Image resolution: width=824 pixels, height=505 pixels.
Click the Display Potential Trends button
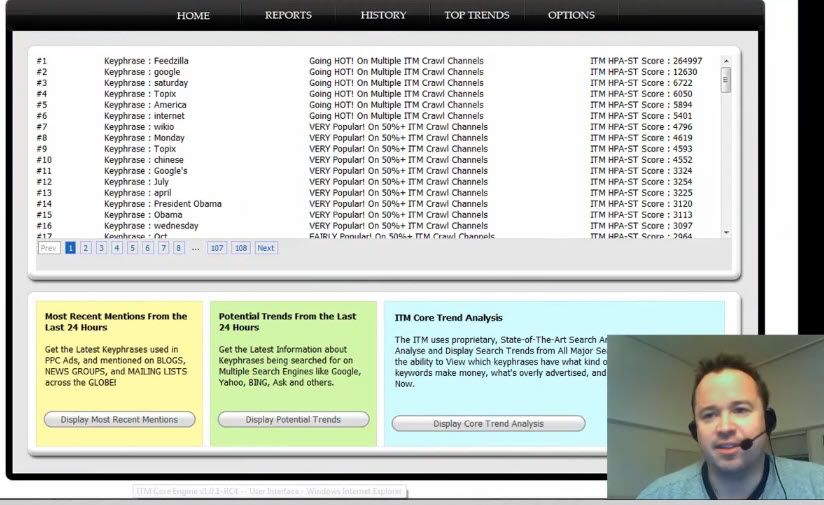point(293,419)
